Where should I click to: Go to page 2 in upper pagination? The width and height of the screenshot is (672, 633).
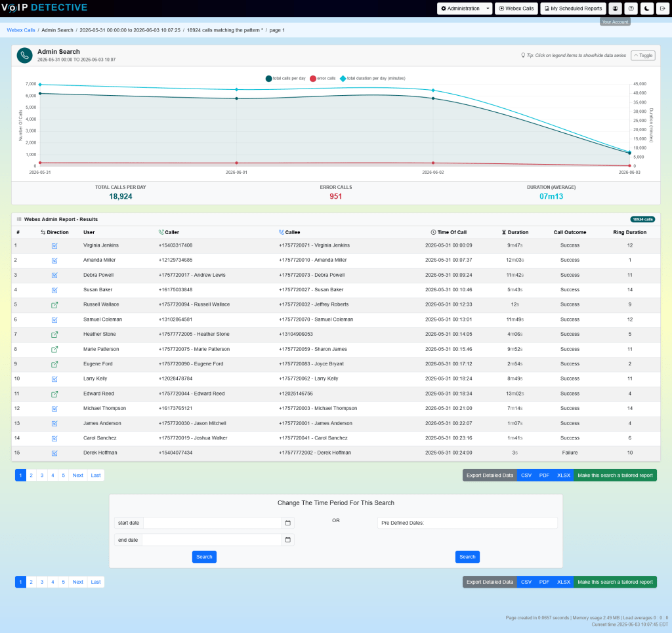tap(31, 476)
